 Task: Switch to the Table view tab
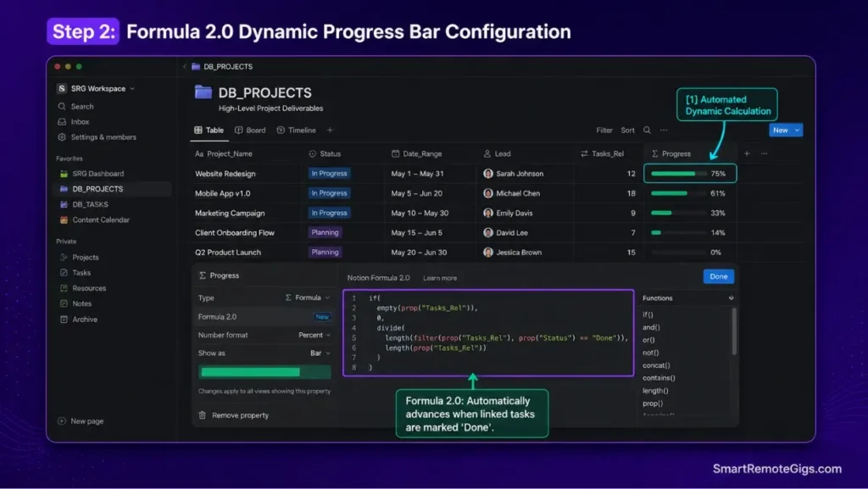click(x=209, y=131)
